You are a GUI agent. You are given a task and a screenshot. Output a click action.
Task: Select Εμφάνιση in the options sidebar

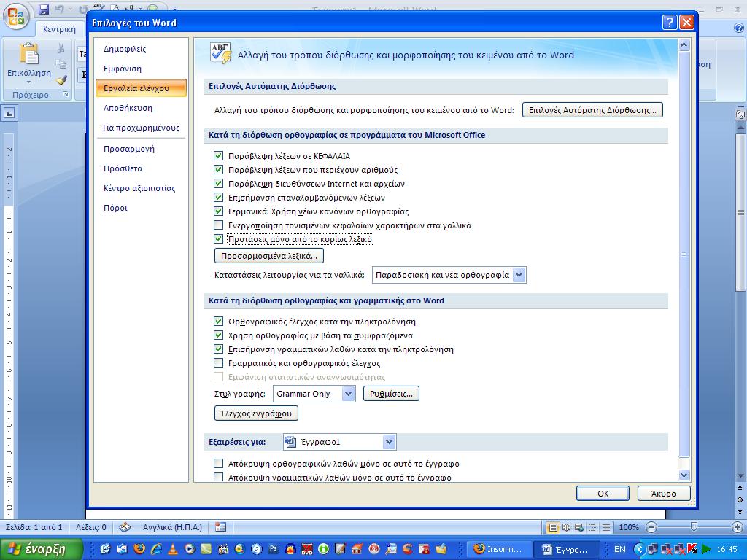click(x=123, y=69)
